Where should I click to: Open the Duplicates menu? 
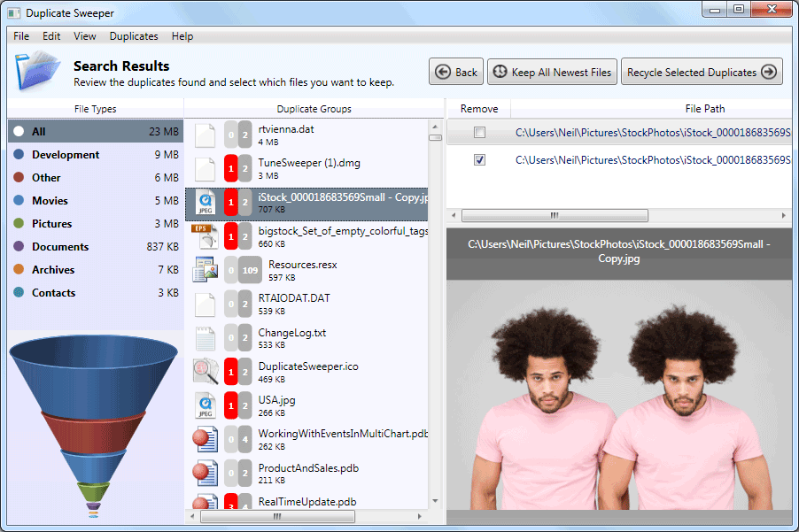point(134,36)
